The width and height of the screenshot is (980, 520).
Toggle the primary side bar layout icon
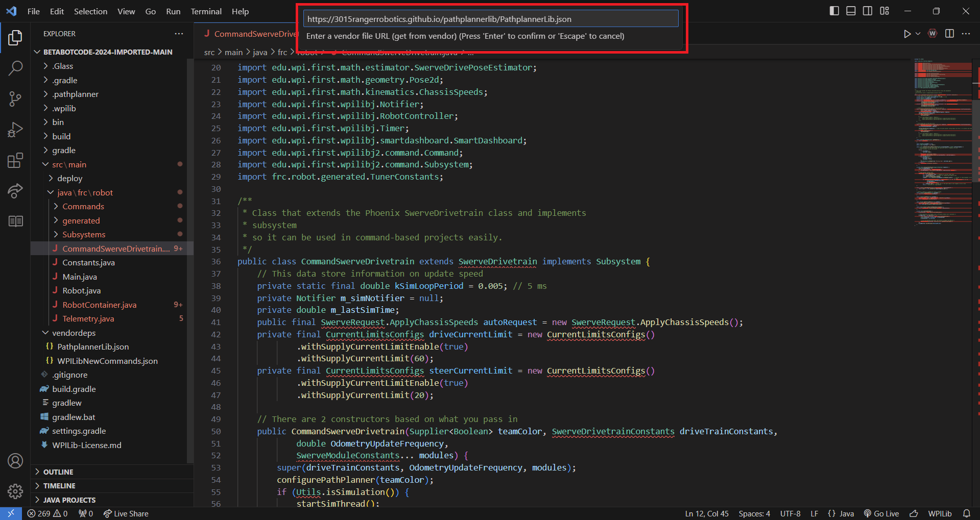coord(834,11)
